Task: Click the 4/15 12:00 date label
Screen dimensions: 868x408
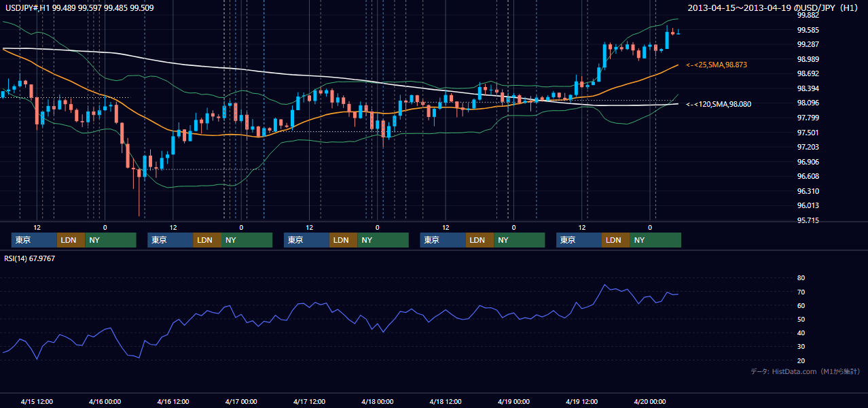Action: tap(37, 402)
